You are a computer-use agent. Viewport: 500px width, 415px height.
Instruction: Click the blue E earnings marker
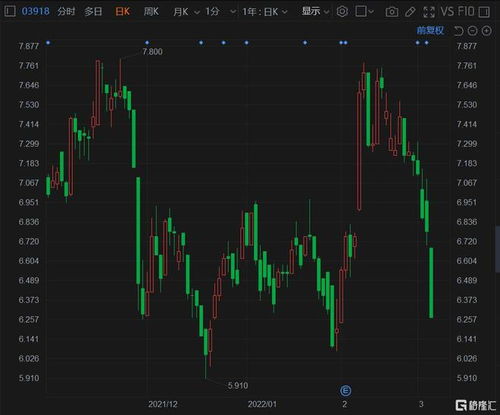click(x=346, y=390)
